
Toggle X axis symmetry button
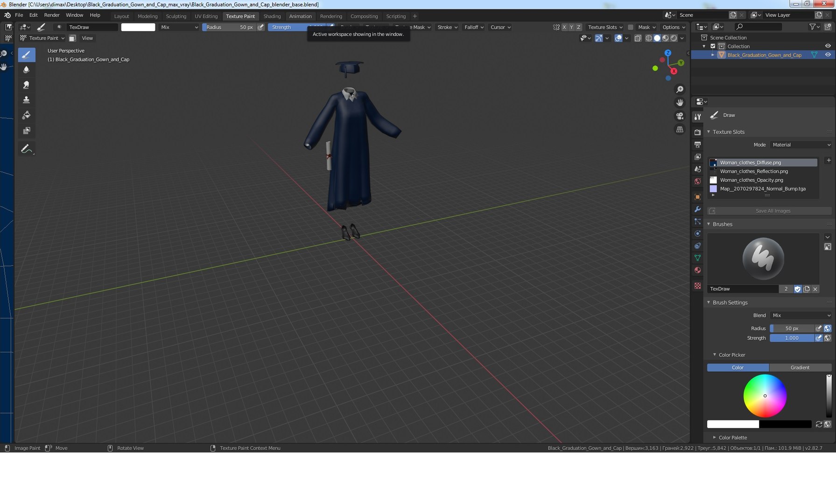564,27
